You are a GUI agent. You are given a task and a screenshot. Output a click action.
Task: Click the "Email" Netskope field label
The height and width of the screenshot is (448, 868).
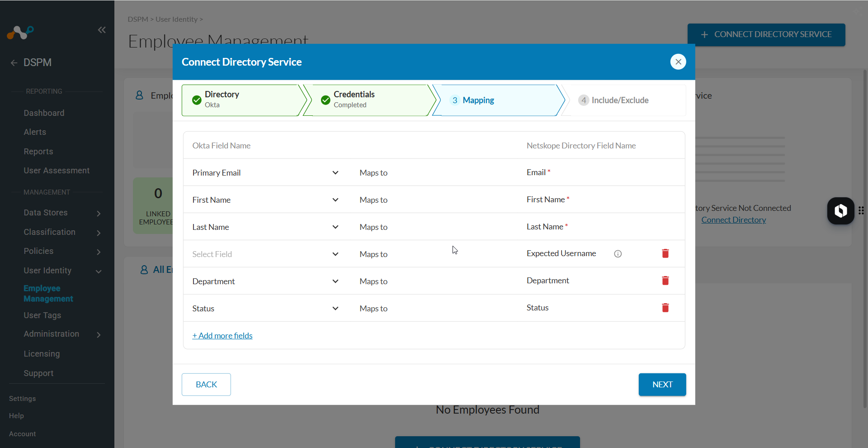click(x=536, y=172)
